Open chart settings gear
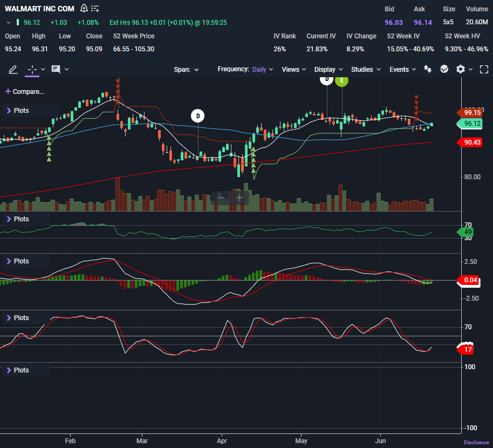The height and width of the screenshot is (448, 493). pos(460,69)
